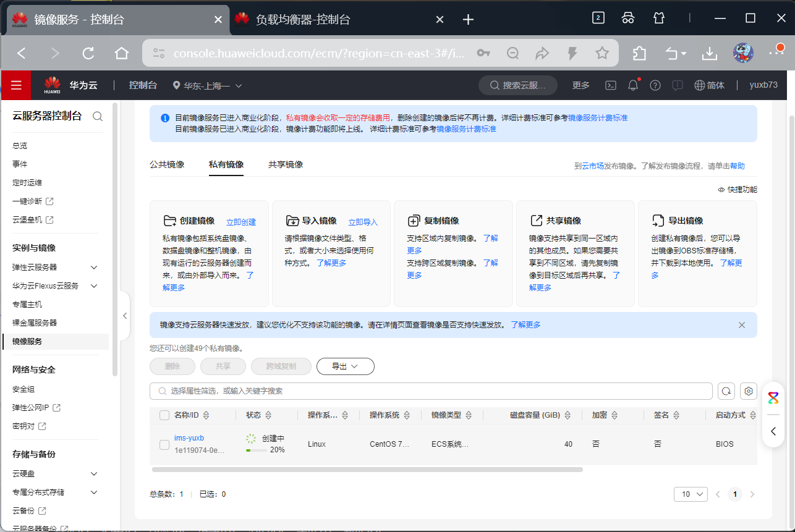Toggle 快捷功能 visibility
This screenshot has height=532, width=795.
(738, 190)
